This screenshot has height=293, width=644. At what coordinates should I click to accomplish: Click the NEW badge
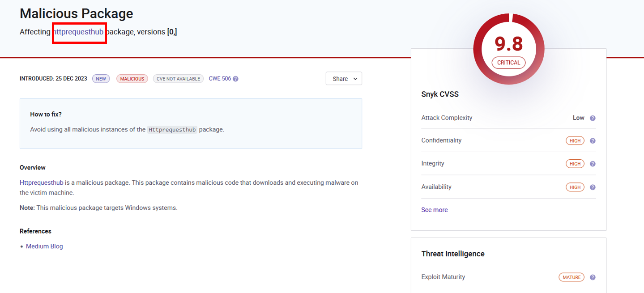point(101,79)
